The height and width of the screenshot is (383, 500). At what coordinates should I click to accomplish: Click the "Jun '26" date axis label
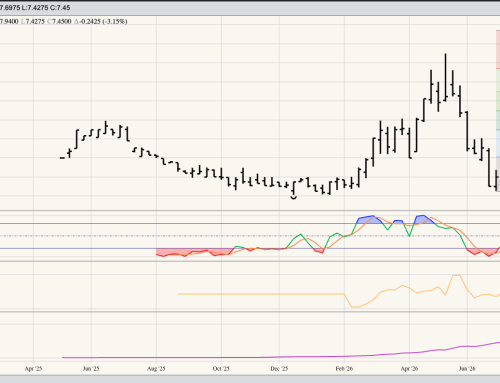pos(467,369)
